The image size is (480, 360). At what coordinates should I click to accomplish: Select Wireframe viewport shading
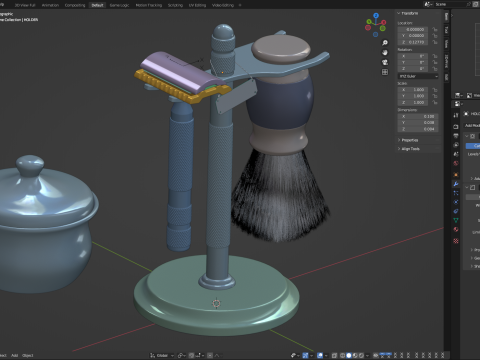click(x=342, y=355)
